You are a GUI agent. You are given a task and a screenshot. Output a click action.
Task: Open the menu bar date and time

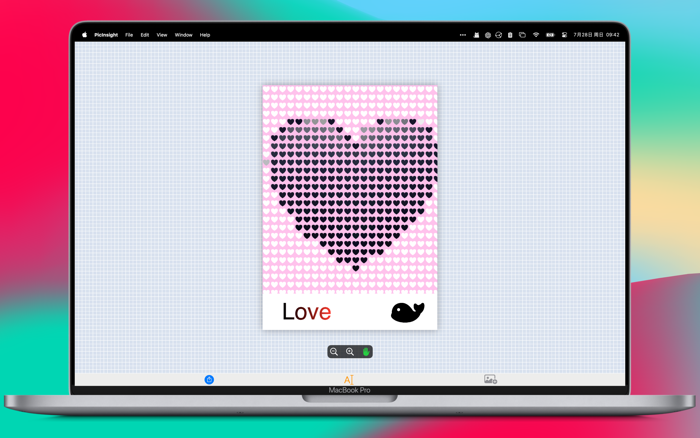[596, 35]
